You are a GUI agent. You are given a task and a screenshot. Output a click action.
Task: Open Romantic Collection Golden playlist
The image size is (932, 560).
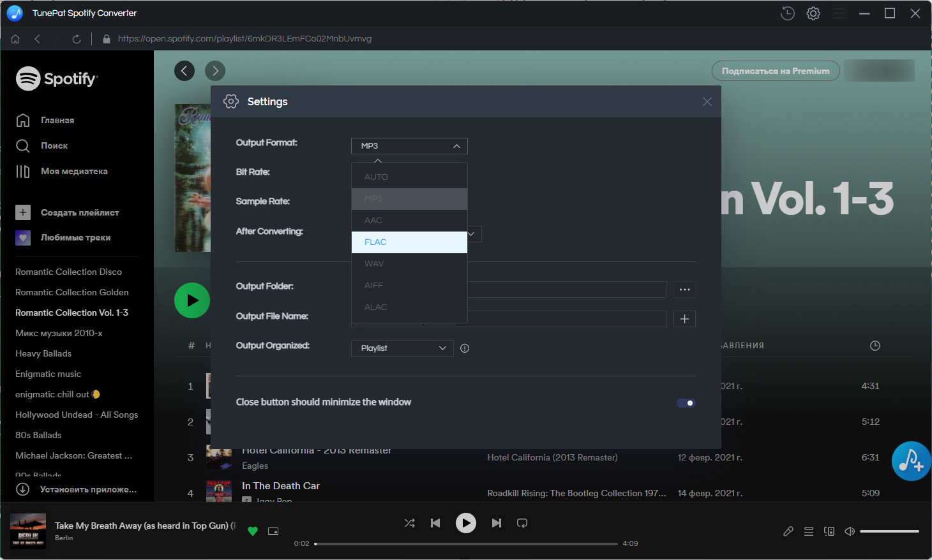tap(72, 292)
